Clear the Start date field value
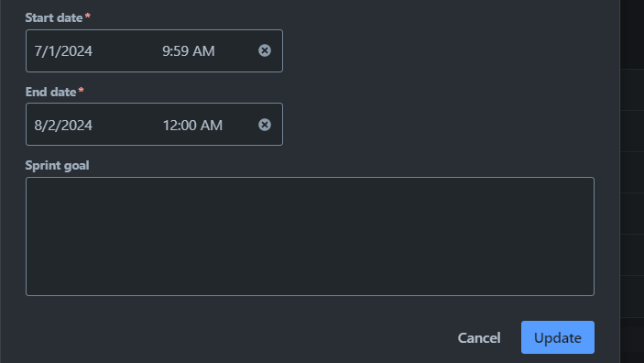This screenshot has height=363, width=644. pyautogui.click(x=265, y=50)
